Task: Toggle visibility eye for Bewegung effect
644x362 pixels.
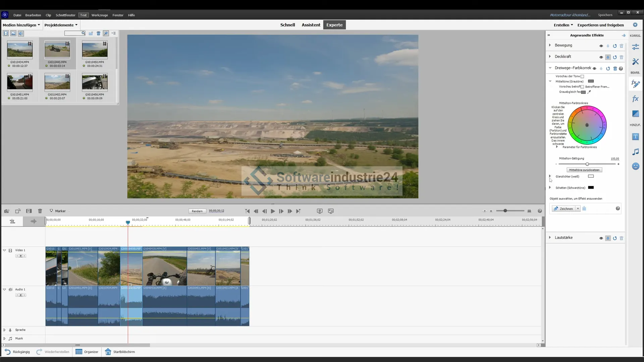Action: pos(601,46)
